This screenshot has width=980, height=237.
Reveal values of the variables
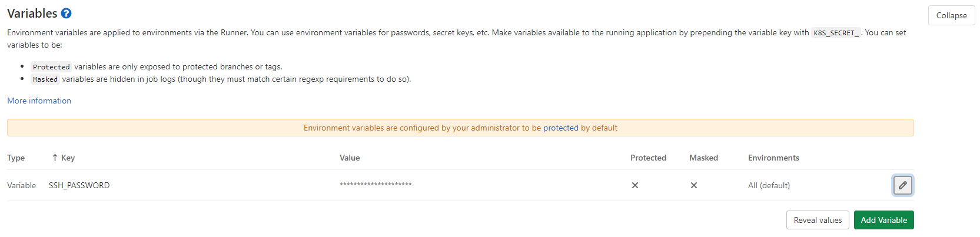[x=818, y=220]
